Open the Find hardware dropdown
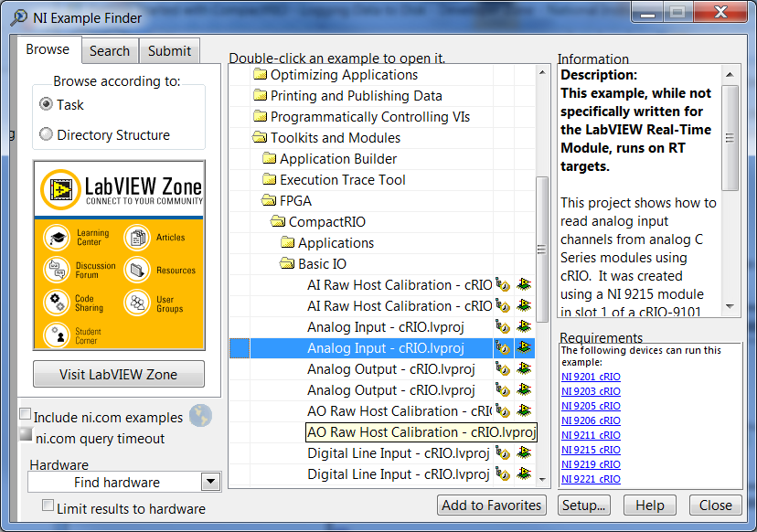 click(x=210, y=482)
